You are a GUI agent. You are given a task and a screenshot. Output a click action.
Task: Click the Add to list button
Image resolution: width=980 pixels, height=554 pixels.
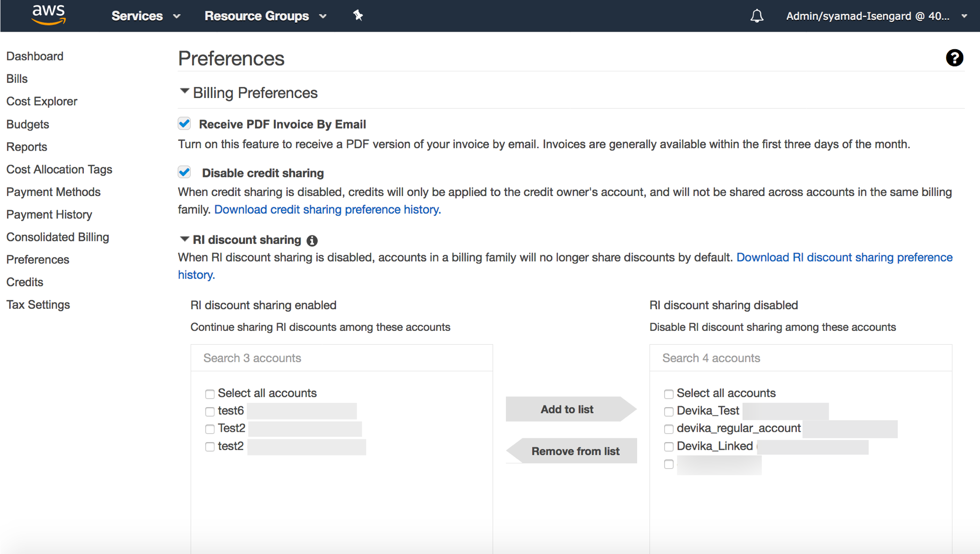(x=567, y=409)
